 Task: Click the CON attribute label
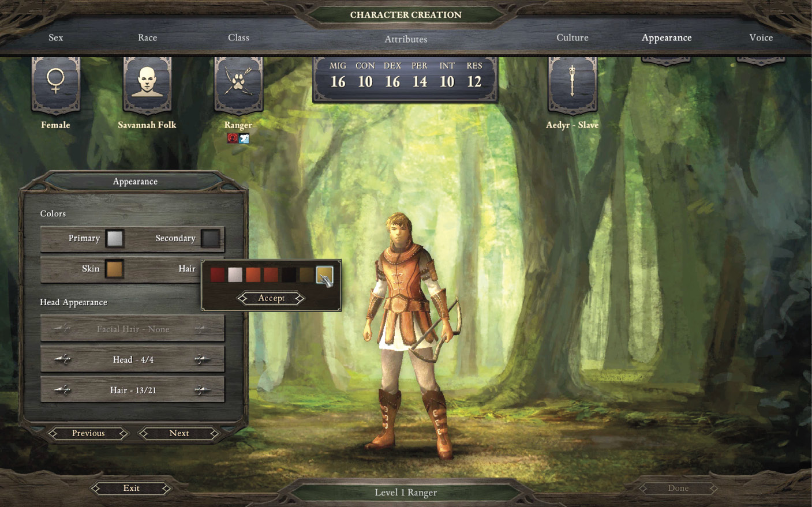(x=365, y=66)
